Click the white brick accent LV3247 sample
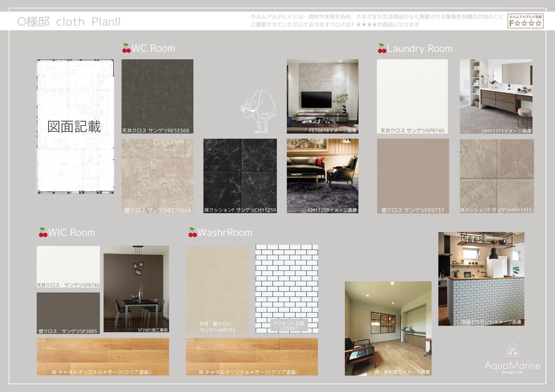Image resolution: width=555 pixels, height=392 pixels. coord(287,289)
